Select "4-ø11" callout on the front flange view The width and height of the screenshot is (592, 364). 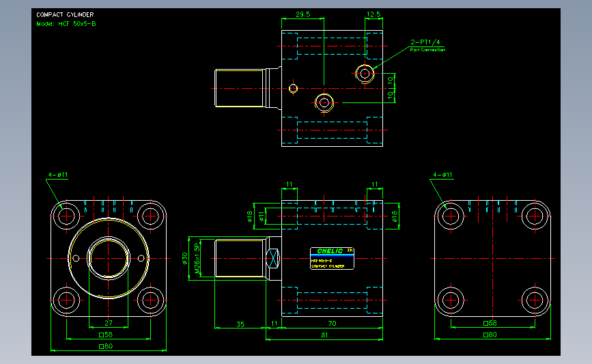tap(58, 175)
